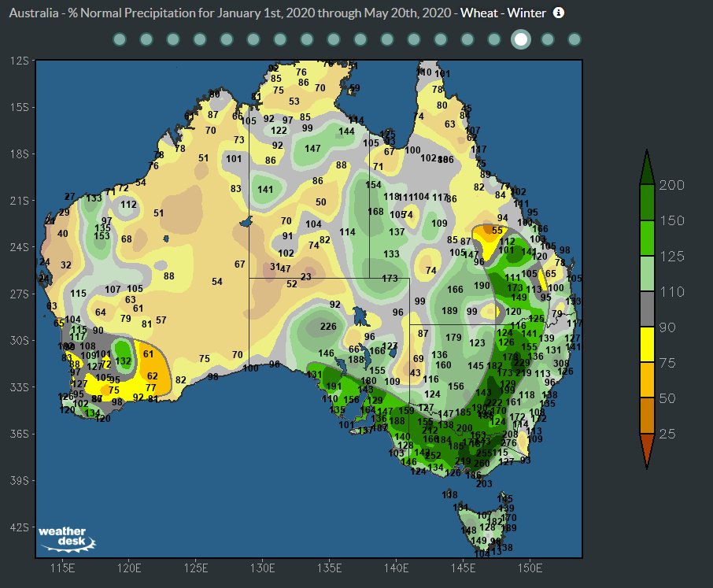Screen dimensions: 713x588
Task: Click the legend label '110'
Action: [x=671, y=291]
